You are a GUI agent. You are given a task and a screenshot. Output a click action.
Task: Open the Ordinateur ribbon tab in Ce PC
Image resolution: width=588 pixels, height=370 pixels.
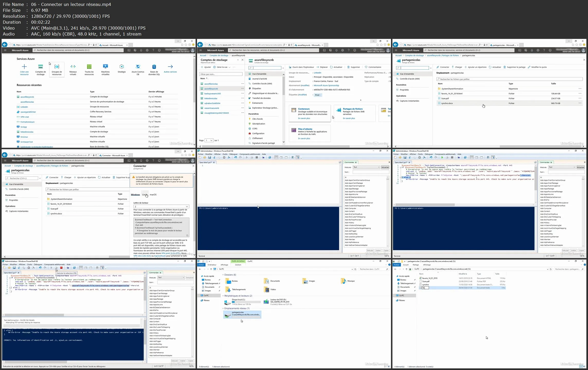[212, 265]
